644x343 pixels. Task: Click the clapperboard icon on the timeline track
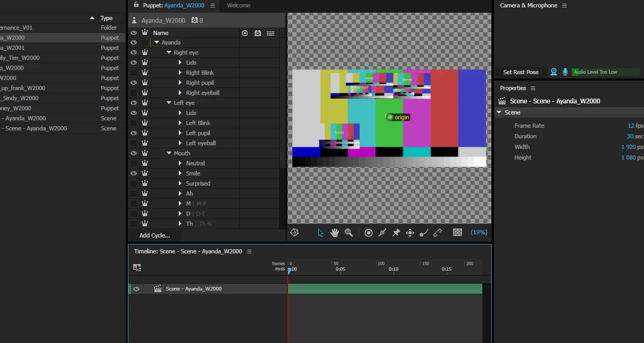pyautogui.click(x=158, y=289)
